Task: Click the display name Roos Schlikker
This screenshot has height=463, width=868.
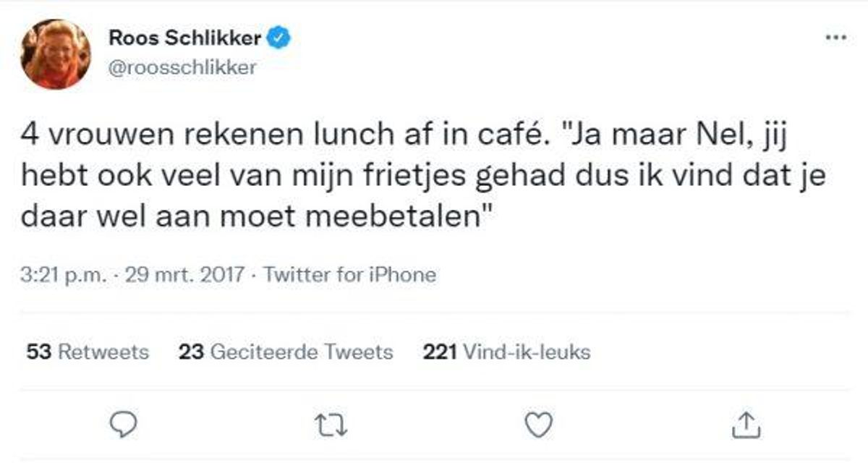Action: click(x=184, y=39)
